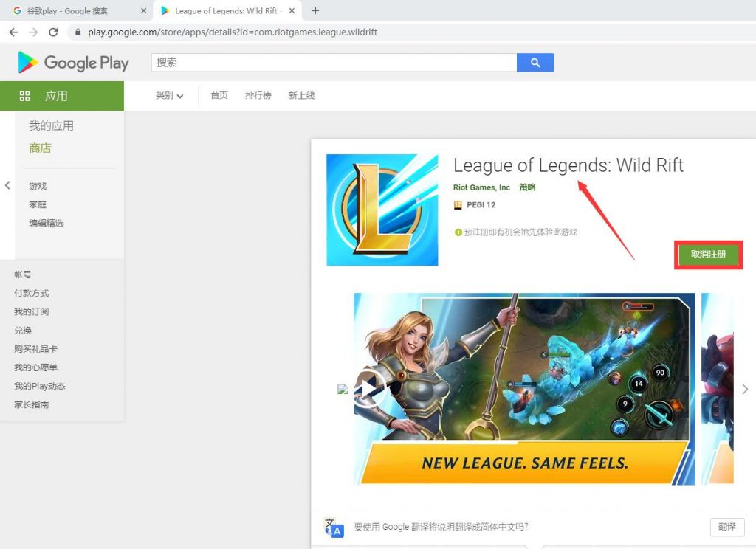Click the 策略 category link
The width and height of the screenshot is (756, 549).
(527, 187)
